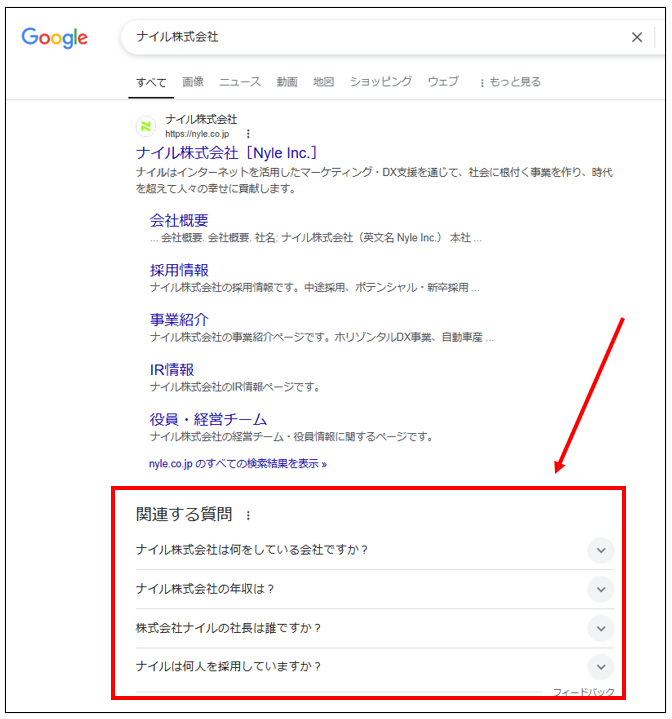The width and height of the screenshot is (672, 719).
Task: Open the 採用情報 sitelink
Action: click(x=179, y=270)
